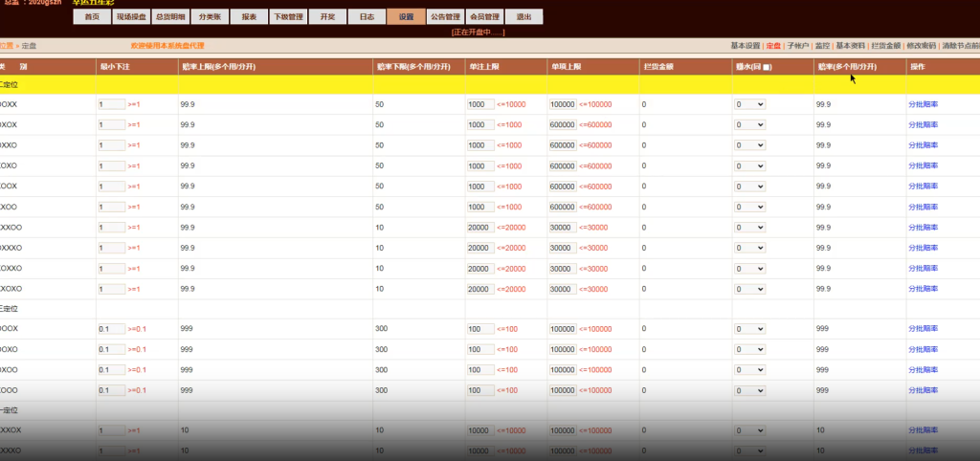Click the 最小下注 field in OOXX row
Screen dimensions: 980x461
pyautogui.click(x=111, y=104)
